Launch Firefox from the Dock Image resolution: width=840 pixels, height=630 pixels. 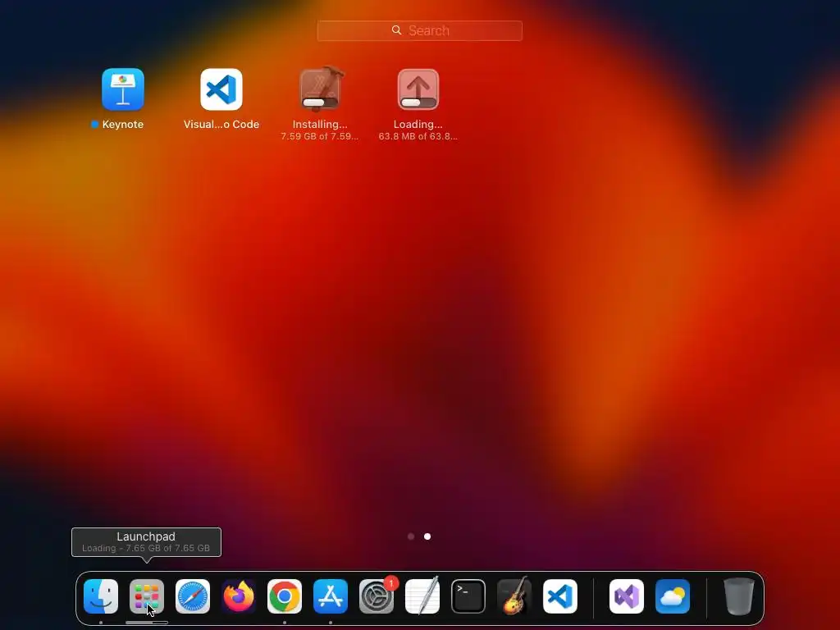tap(239, 596)
